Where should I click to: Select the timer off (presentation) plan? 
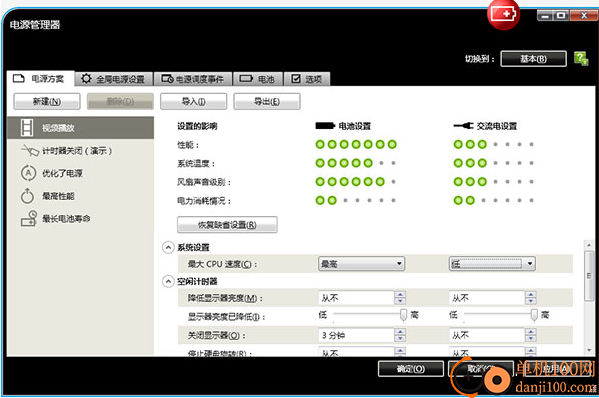coord(81,150)
